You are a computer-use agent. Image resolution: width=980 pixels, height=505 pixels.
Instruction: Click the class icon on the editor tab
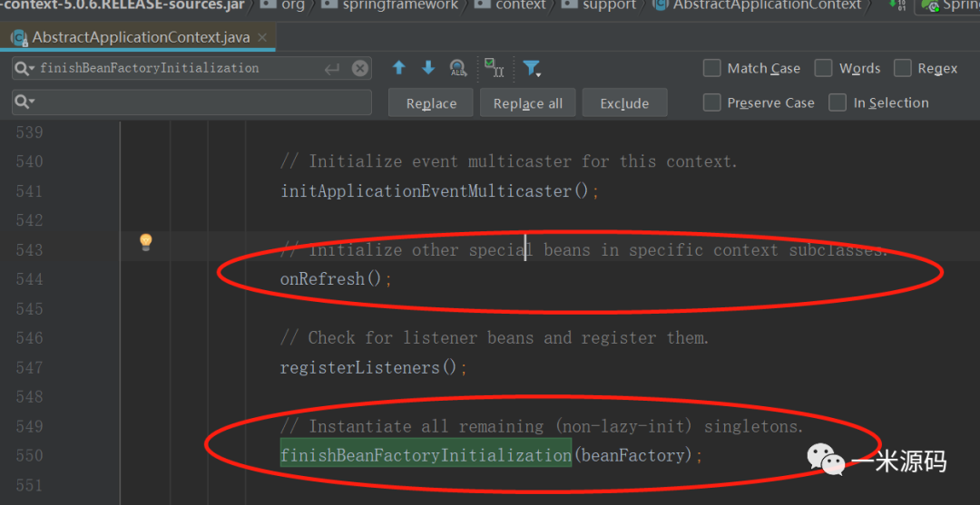(19, 38)
